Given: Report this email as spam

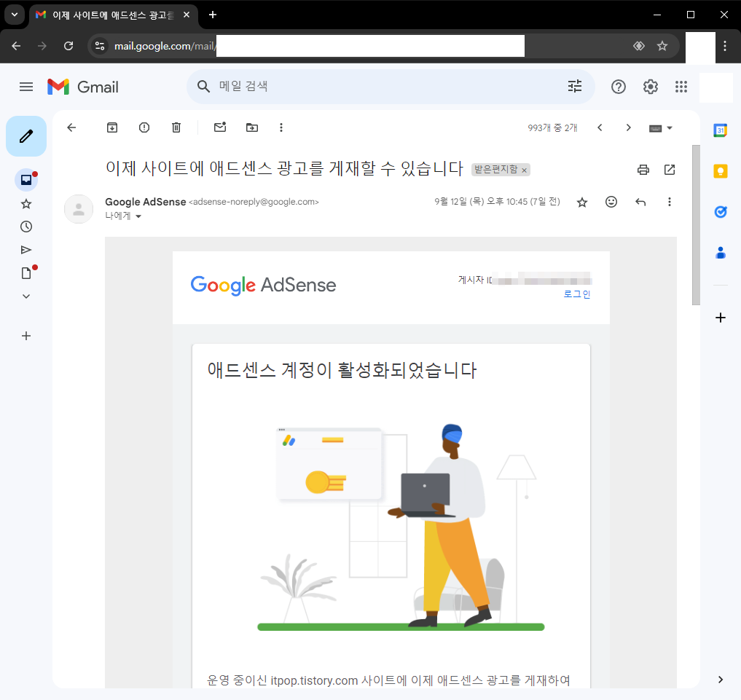Looking at the screenshot, I should coord(144,127).
